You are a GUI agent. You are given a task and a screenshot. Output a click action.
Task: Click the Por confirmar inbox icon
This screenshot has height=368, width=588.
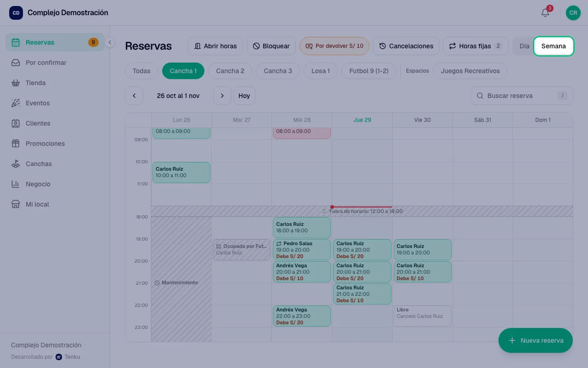(16, 63)
